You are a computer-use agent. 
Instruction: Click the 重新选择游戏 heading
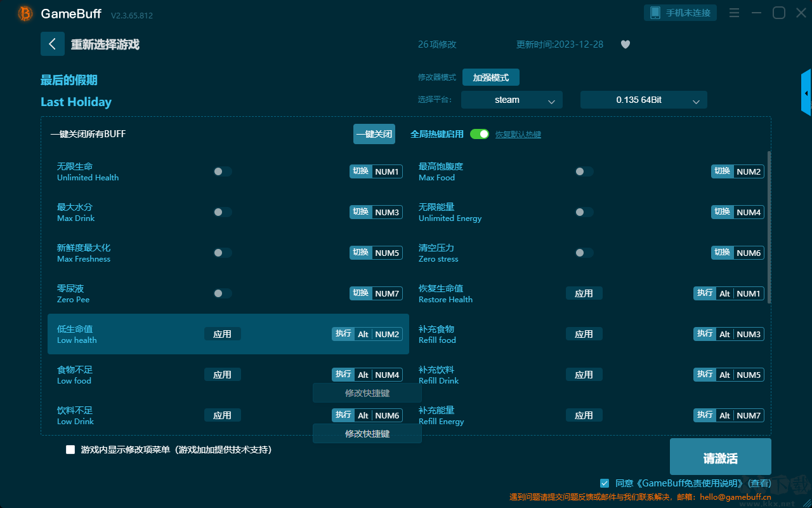pyautogui.click(x=105, y=44)
